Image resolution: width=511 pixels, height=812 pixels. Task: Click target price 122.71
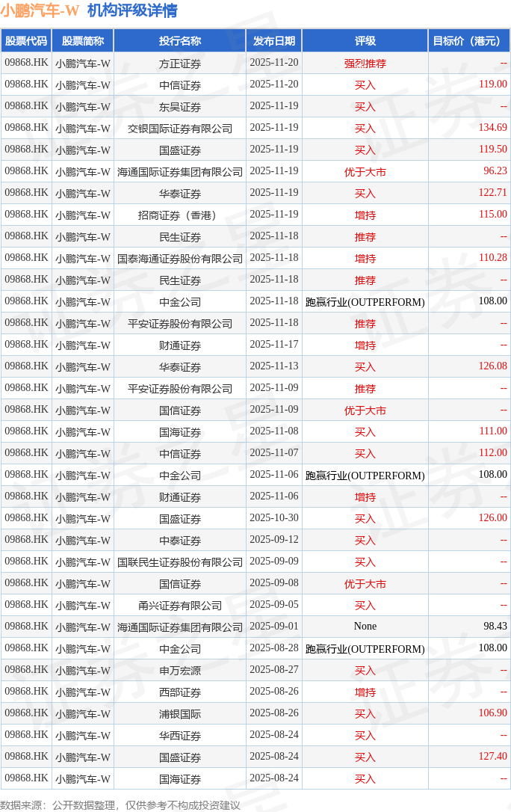coord(493,193)
